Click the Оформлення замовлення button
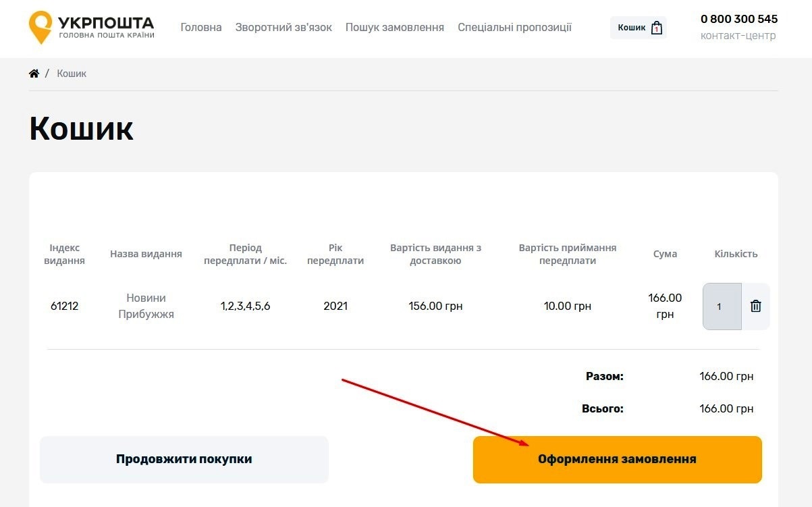The image size is (812, 507). [x=618, y=460]
